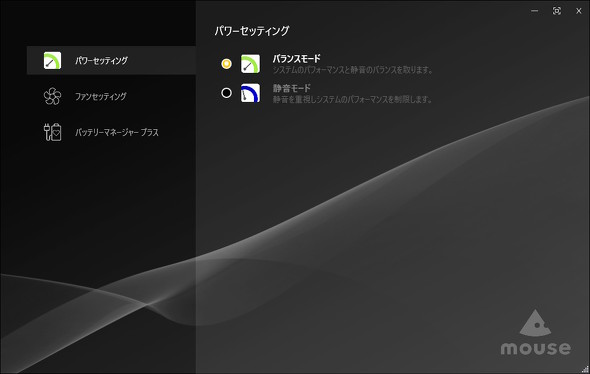590x374 pixels.
Task: Click the battery plug icon in sidebar
Action: pyautogui.click(x=52, y=132)
